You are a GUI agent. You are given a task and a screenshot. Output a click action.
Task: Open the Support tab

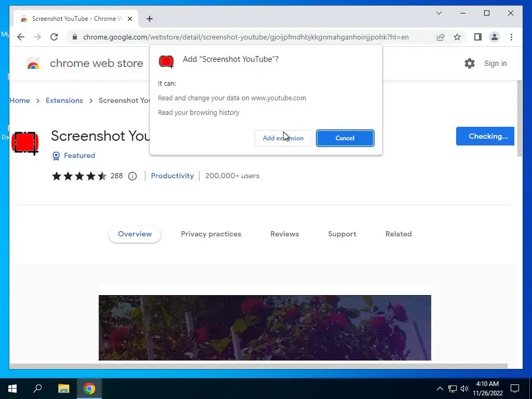coord(342,234)
